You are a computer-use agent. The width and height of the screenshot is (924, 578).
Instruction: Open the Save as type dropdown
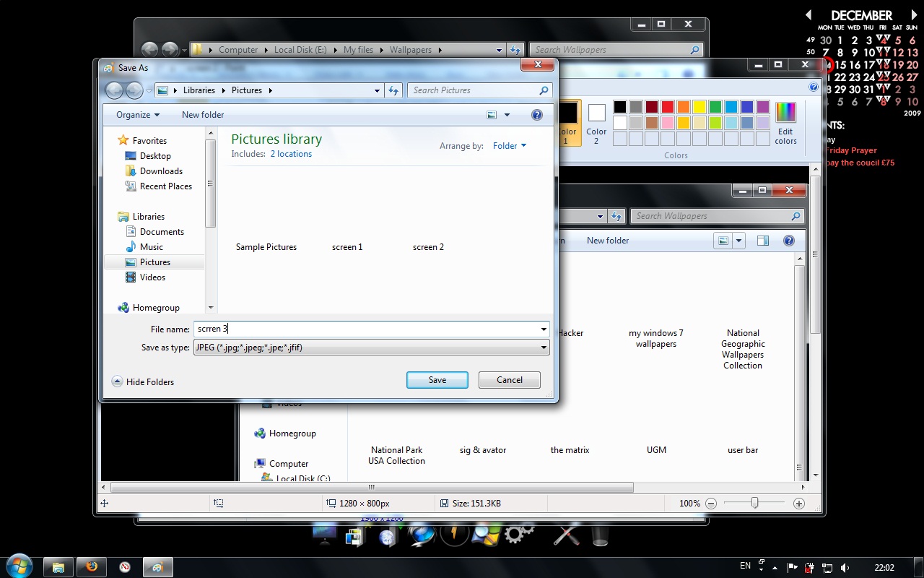tap(544, 347)
